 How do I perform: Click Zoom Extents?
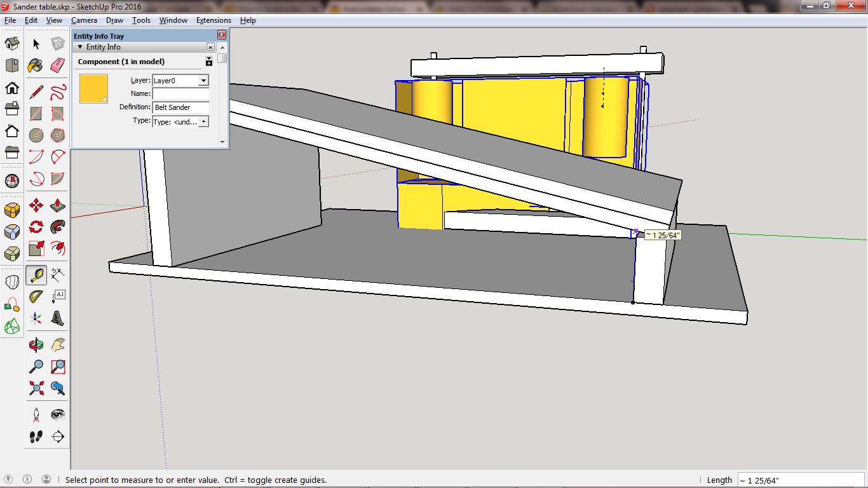[x=36, y=388]
